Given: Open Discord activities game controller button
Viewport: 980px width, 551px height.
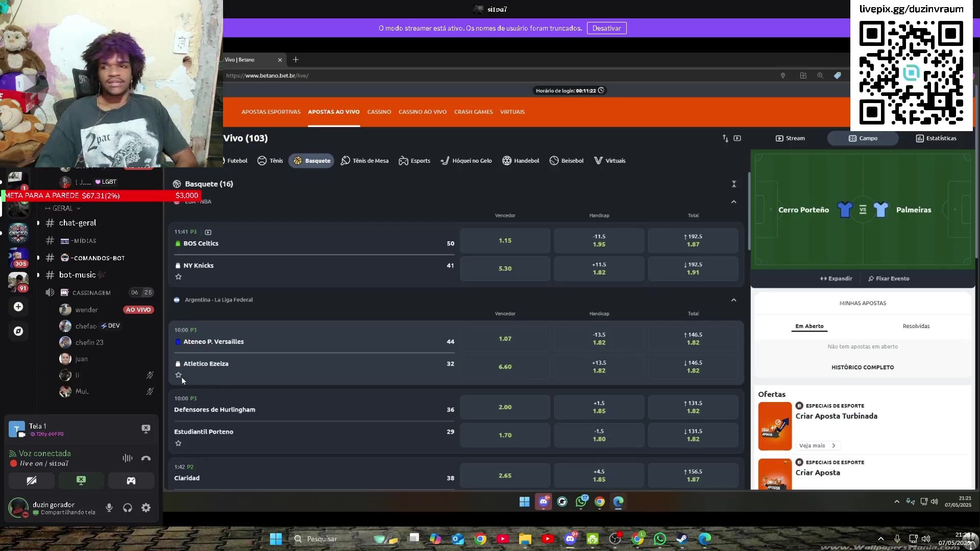Looking at the screenshot, I should pyautogui.click(x=131, y=481).
